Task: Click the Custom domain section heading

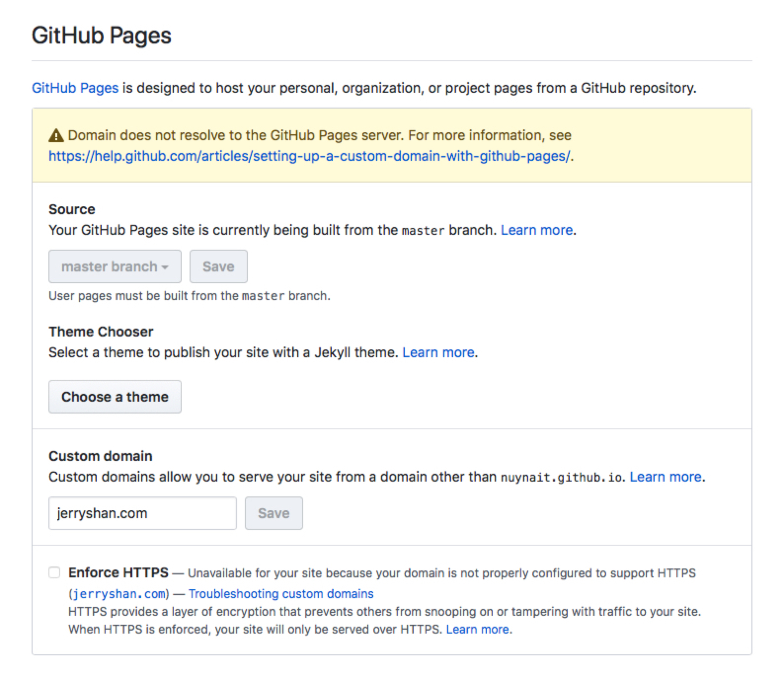Action: [100, 456]
